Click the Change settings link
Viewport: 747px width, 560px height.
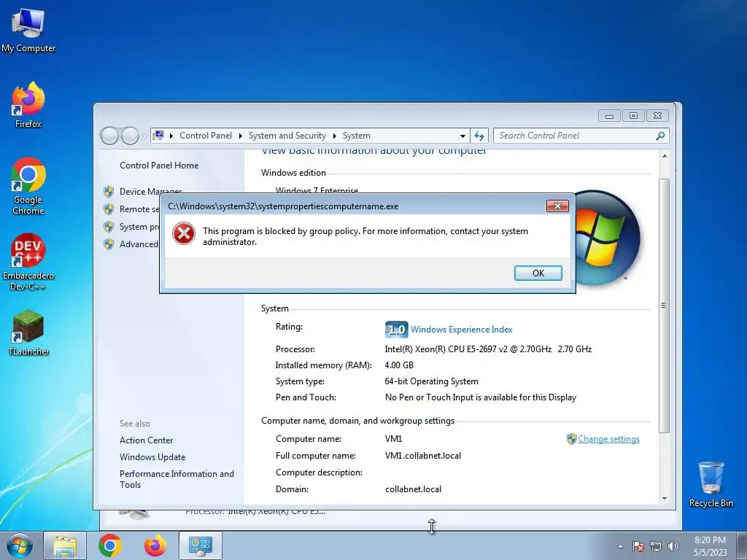[x=608, y=439]
